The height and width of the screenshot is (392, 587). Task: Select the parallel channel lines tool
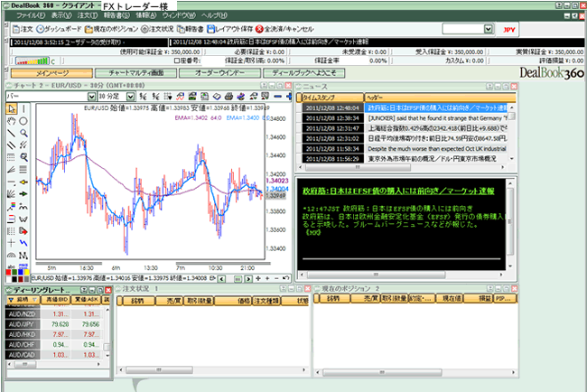[x=12, y=145]
